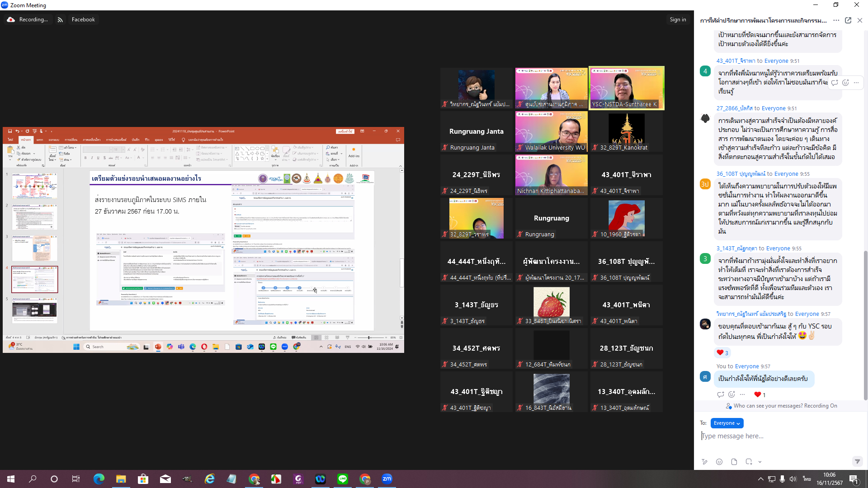Viewport: 868px width, 488px height.
Task: Click the screenshot capture icon in chat
Action: [x=749, y=461]
